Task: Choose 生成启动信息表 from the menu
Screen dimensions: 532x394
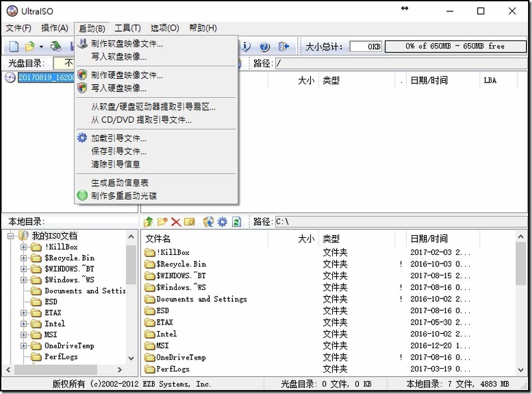Action: (156, 182)
